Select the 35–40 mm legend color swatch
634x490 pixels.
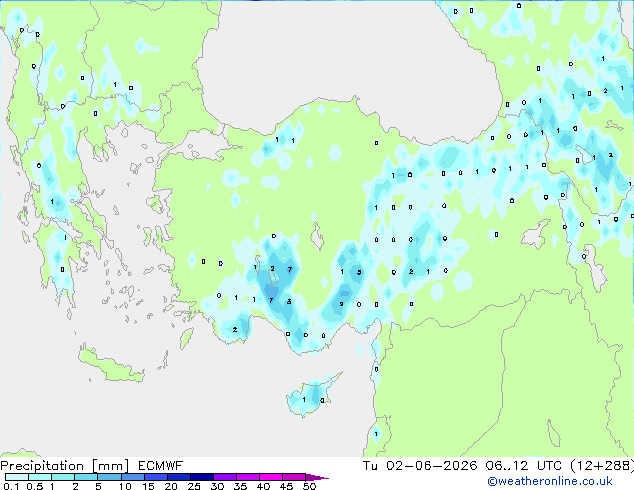(x=247, y=477)
